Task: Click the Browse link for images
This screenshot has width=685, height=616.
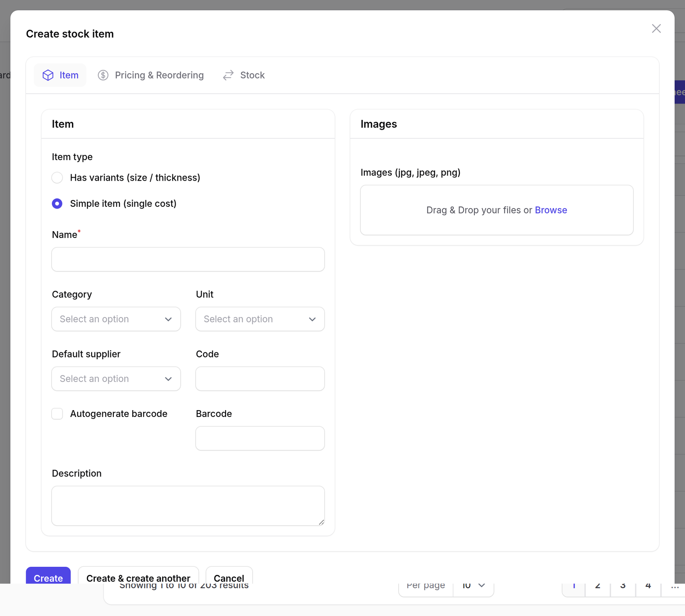Action: coord(551,210)
